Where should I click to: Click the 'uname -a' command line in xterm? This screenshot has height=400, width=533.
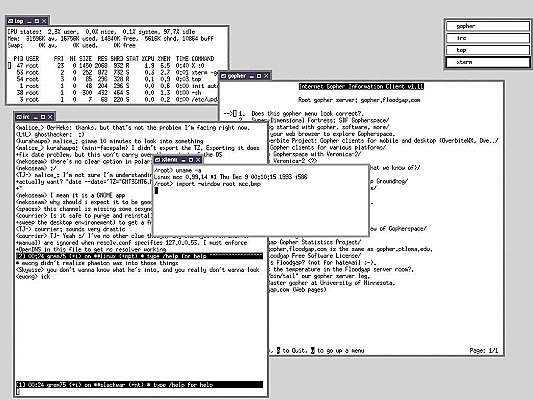point(177,170)
